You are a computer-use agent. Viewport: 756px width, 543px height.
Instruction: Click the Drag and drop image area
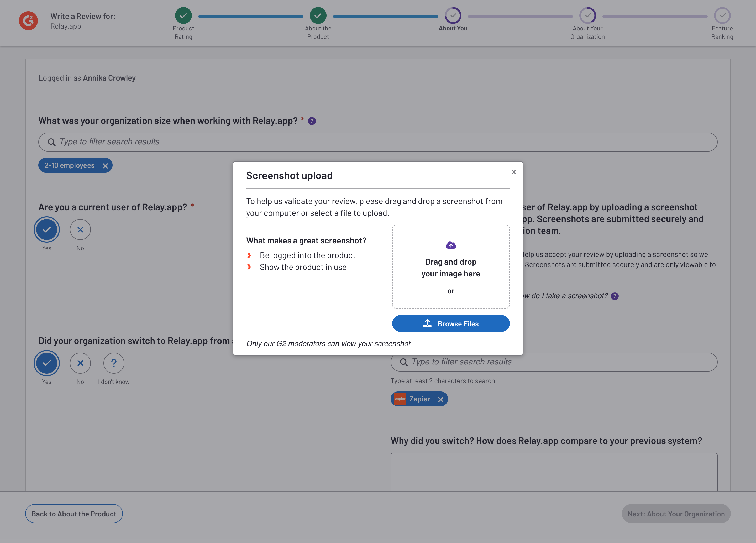pyautogui.click(x=451, y=266)
